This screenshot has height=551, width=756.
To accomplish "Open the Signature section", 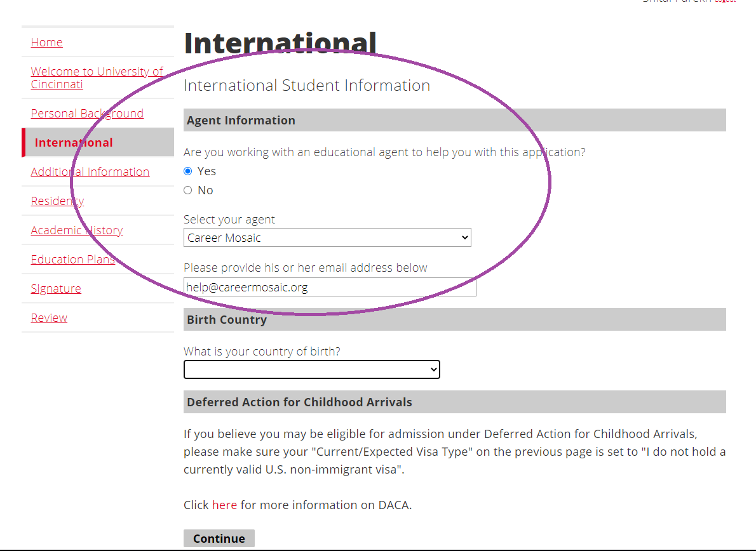I will [56, 288].
